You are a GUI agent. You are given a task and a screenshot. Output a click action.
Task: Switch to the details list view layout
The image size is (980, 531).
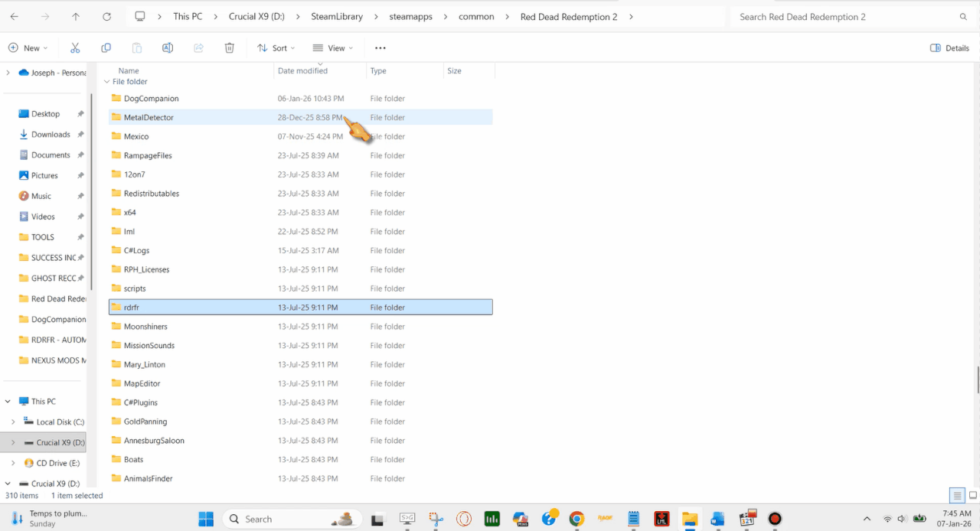pos(957,495)
